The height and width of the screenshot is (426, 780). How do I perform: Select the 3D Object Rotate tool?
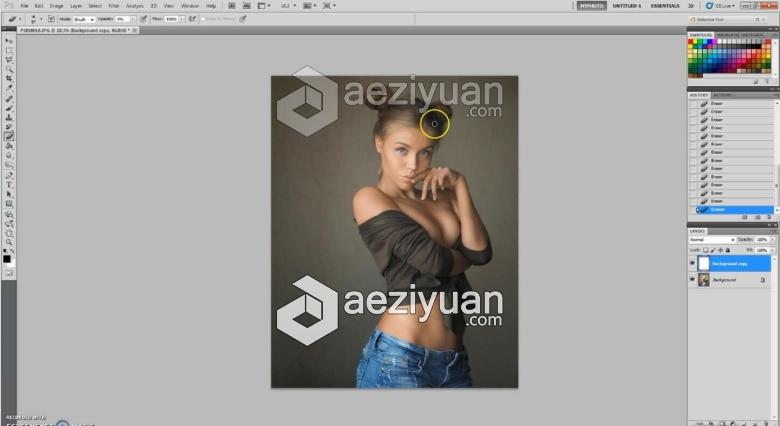[x=9, y=214]
